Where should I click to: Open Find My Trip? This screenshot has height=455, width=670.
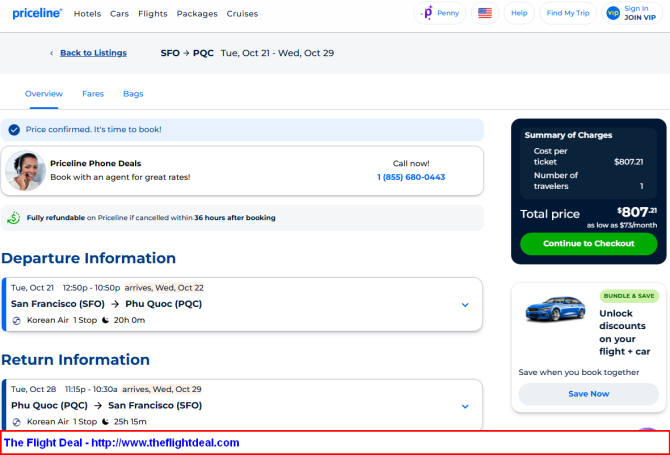(568, 13)
